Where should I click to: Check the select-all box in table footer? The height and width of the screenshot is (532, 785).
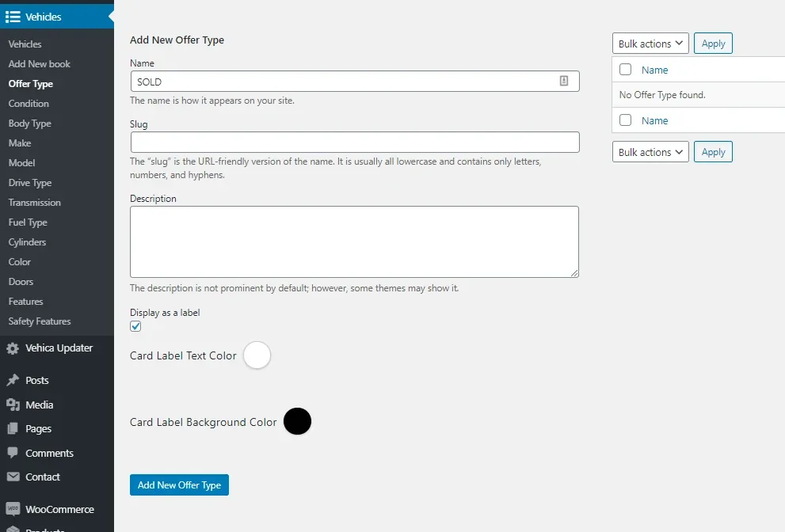click(625, 120)
